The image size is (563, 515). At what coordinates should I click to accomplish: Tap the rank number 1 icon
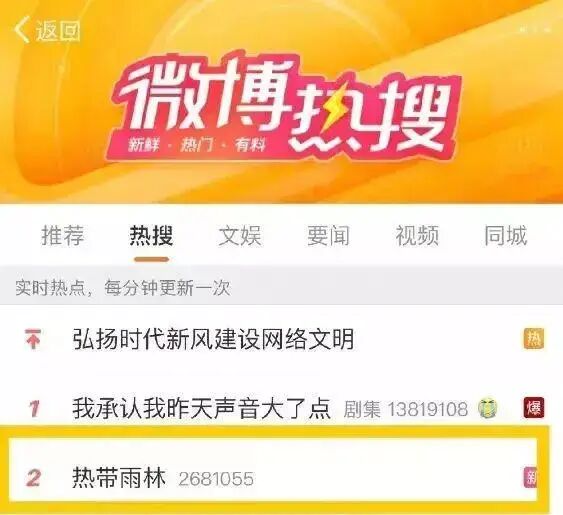[34, 408]
